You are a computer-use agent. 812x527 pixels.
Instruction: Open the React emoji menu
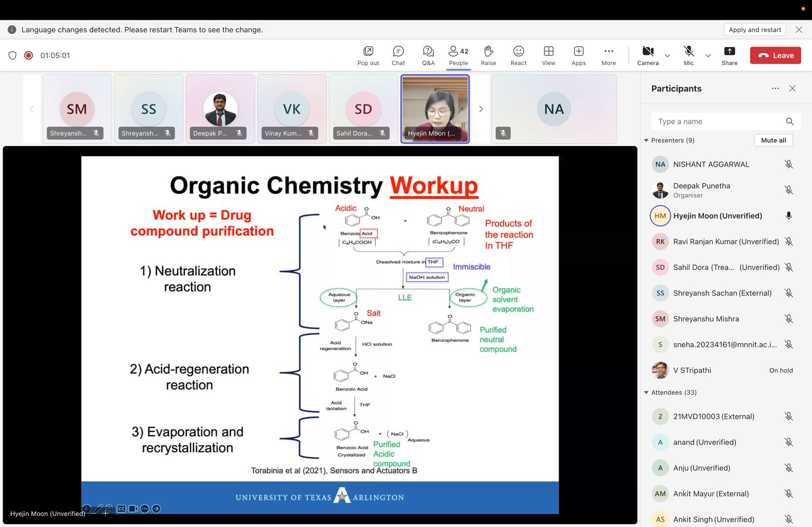pyautogui.click(x=518, y=55)
